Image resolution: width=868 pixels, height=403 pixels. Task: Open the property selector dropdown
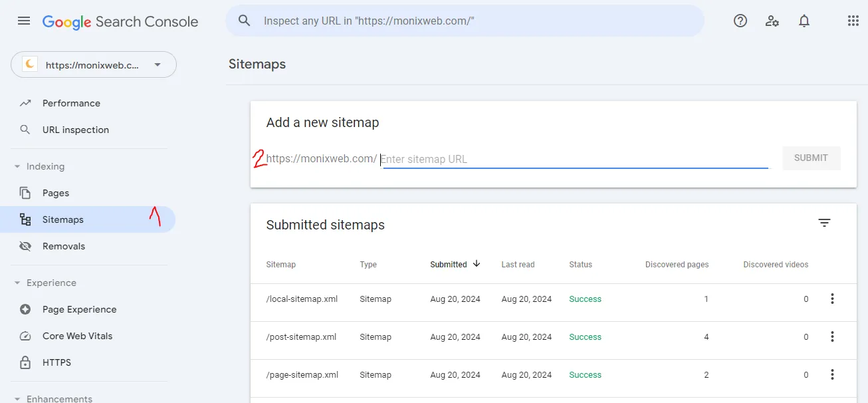94,65
